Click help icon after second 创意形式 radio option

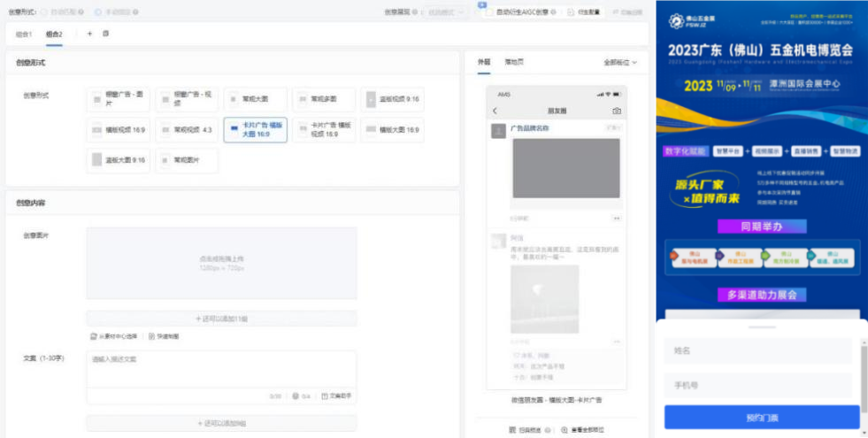point(135,12)
